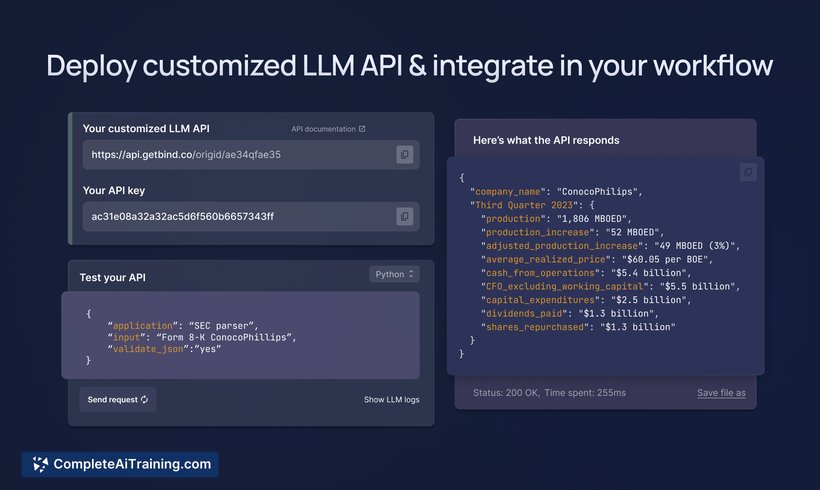Click inside the request JSON editor
This screenshot has height=490, width=820.
pos(241,335)
